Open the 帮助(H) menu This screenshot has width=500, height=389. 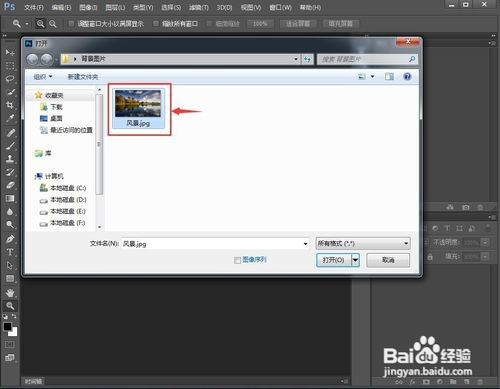click(x=310, y=7)
